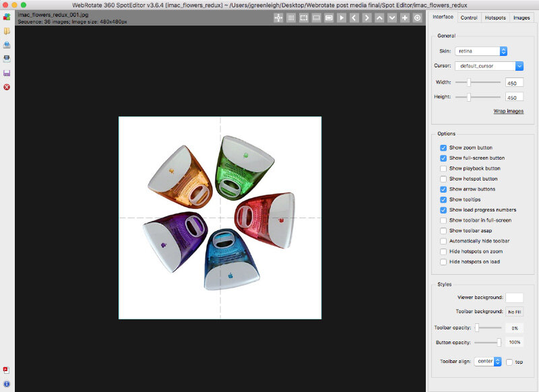This screenshot has height=392, width=539.
Task: Click the up arrow row button
Action: pyautogui.click(x=379, y=18)
